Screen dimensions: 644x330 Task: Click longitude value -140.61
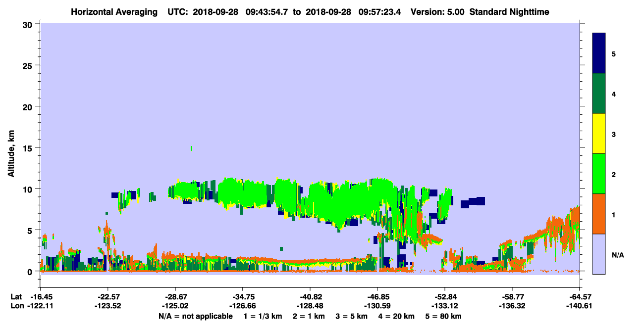pos(580,306)
